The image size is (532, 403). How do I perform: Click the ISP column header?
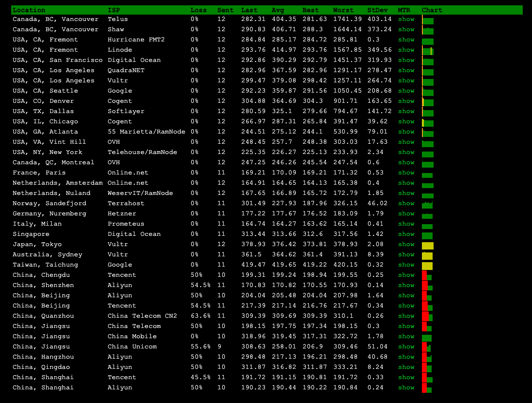pyautogui.click(x=114, y=10)
